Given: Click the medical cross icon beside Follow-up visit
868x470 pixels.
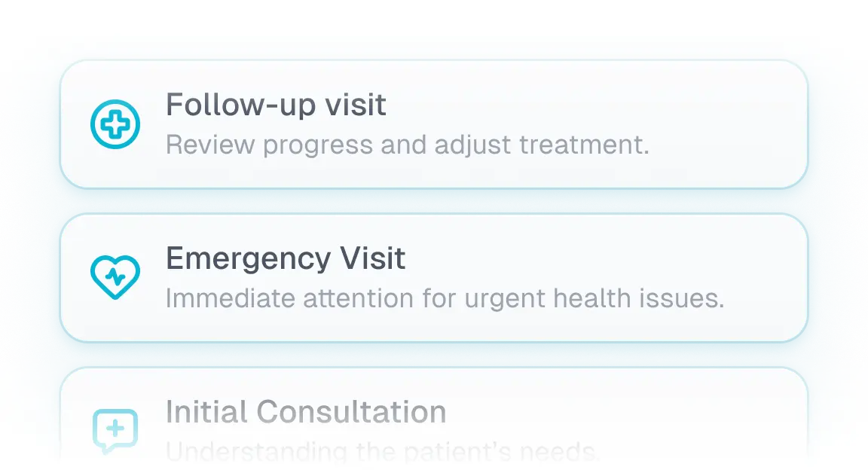Looking at the screenshot, I should coord(115,124).
